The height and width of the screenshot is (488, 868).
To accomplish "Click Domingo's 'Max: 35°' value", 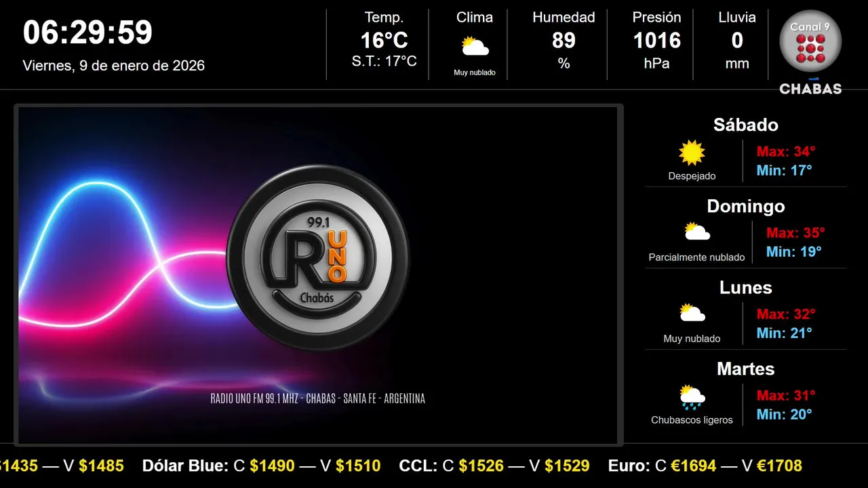I will click(795, 232).
